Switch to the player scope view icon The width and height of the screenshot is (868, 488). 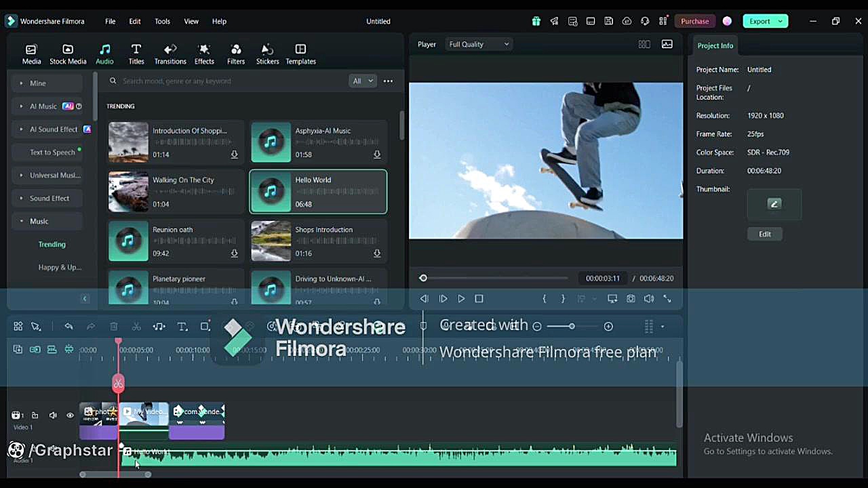coord(667,44)
